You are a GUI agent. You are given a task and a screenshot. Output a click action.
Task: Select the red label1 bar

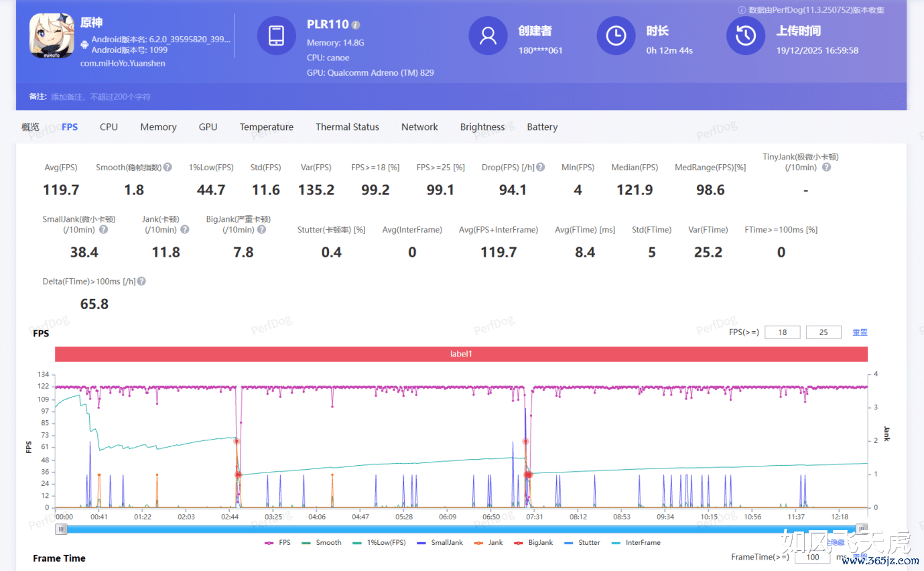(x=461, y=353)
